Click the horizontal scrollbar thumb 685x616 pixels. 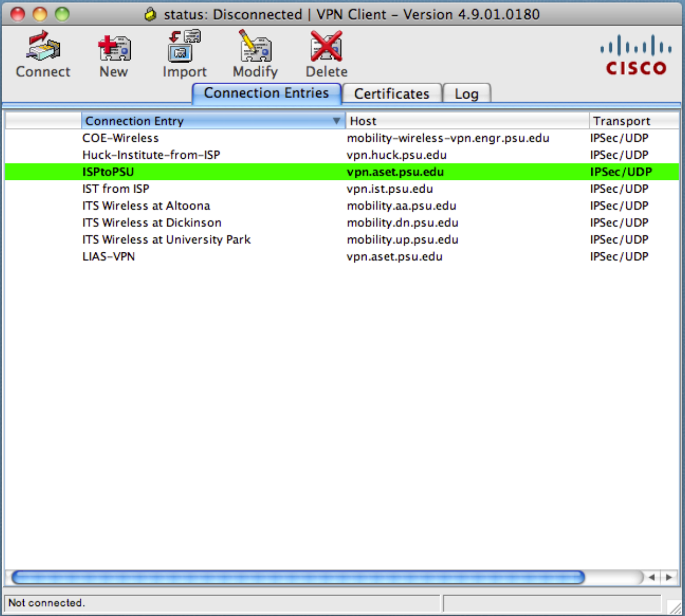click(298, 577)
